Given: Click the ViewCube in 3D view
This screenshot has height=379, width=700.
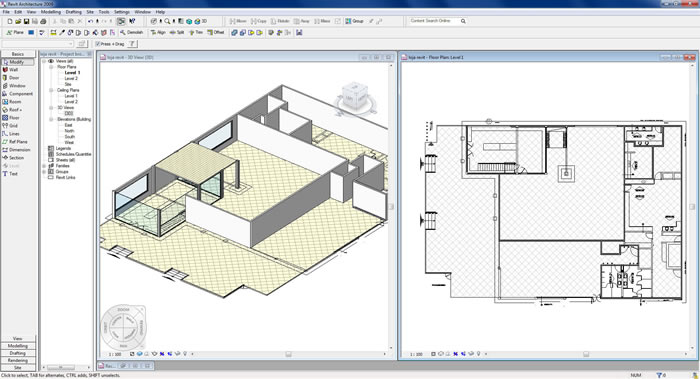Looking at the screenshot, I should [x=355, y=96].
